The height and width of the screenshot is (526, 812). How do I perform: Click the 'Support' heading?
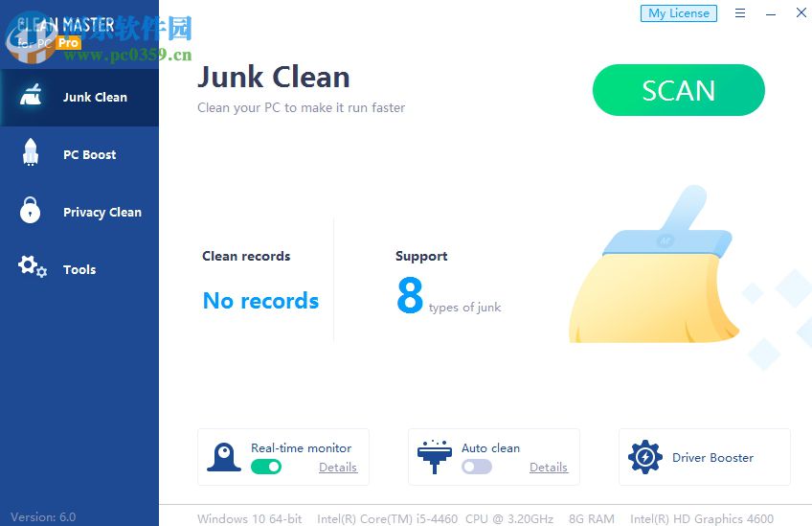421,256
